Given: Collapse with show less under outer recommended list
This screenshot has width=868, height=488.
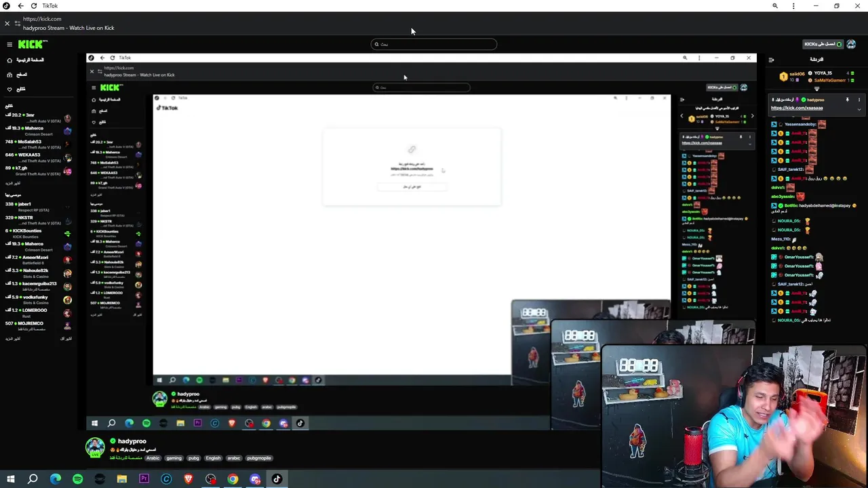Looking at the screenshot, I should [x=66, y=338].
